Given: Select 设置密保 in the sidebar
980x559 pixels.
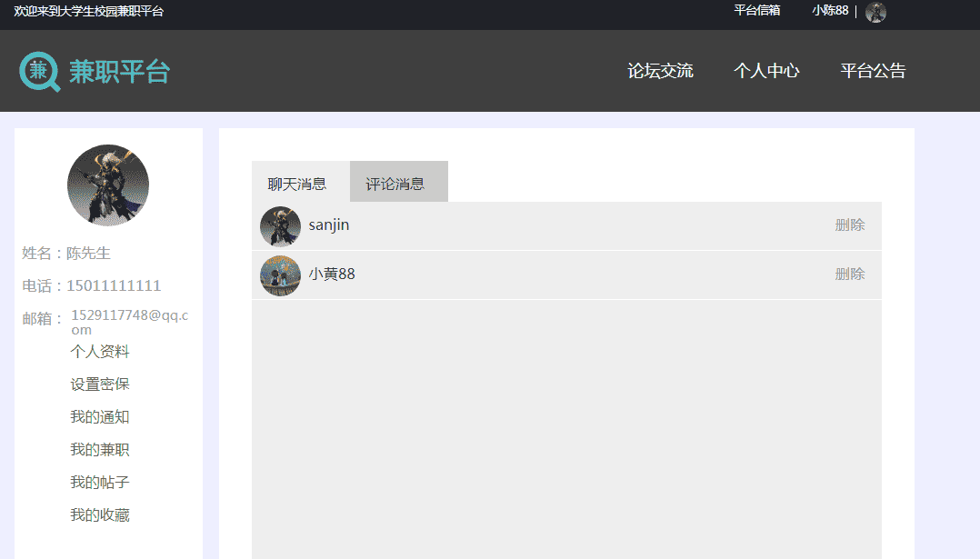Looking at the screenshot, I should point(100,384).
